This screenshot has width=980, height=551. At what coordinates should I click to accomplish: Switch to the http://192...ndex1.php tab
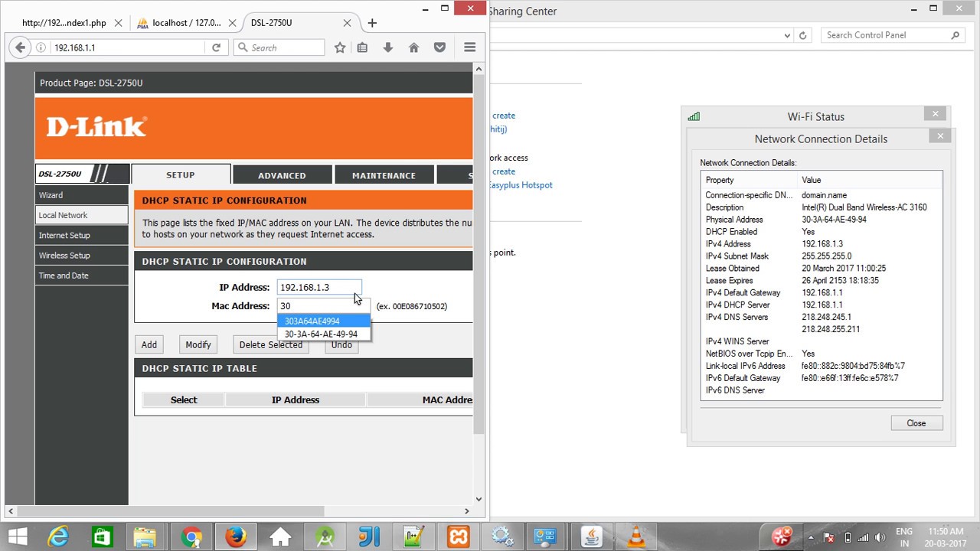pyautogui.click(x=64, y=23)
